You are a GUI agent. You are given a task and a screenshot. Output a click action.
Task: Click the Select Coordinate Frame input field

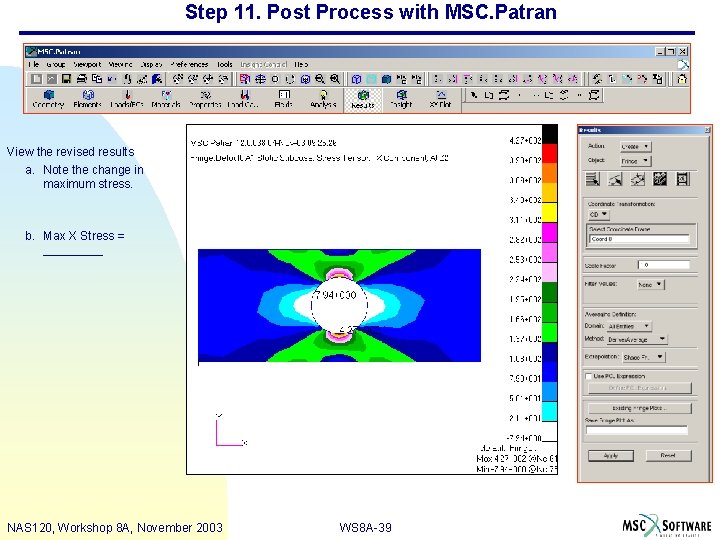pyautogui.click(x=639, y=239)
